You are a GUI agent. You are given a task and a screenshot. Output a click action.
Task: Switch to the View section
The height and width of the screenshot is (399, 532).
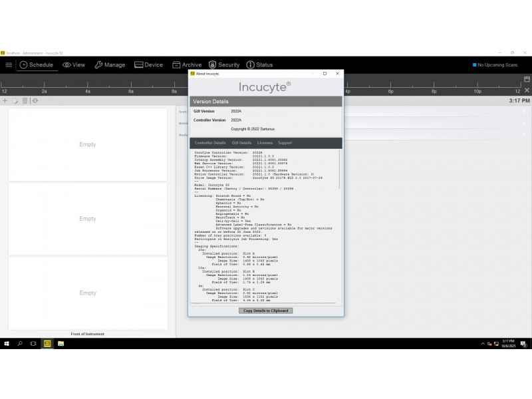74,65
